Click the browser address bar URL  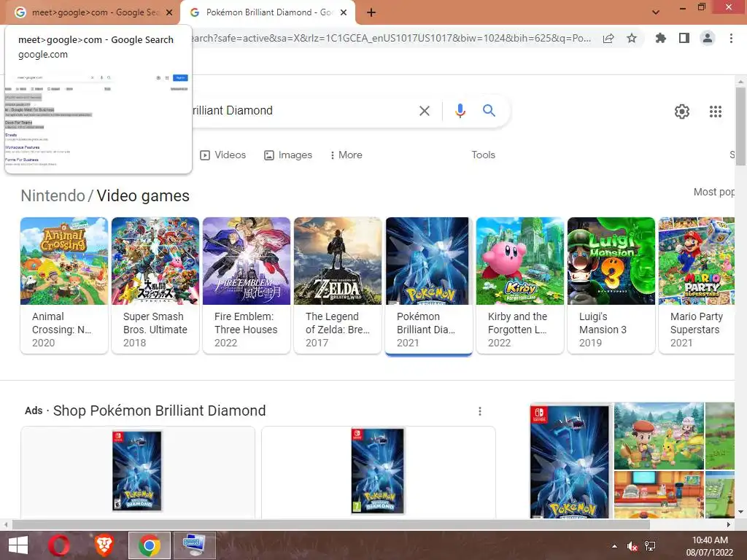[391, 38]
